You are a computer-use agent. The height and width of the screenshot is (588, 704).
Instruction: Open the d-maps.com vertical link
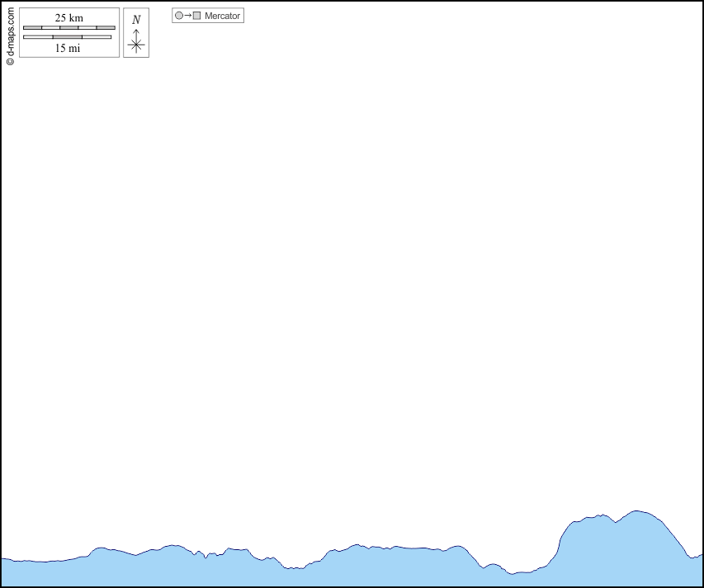click(10, 31)
